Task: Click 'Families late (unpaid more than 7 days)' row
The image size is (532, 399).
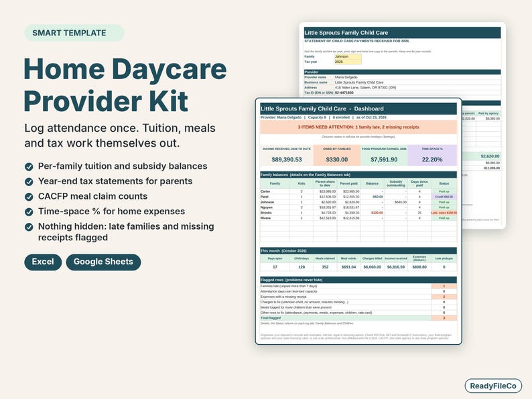Action: click(x=358, y=286)
